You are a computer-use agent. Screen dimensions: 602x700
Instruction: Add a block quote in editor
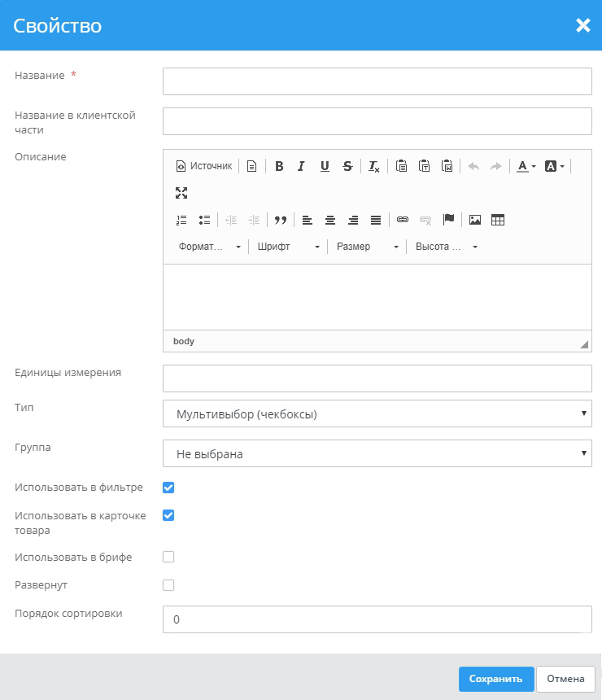click(x=281, y=220)
